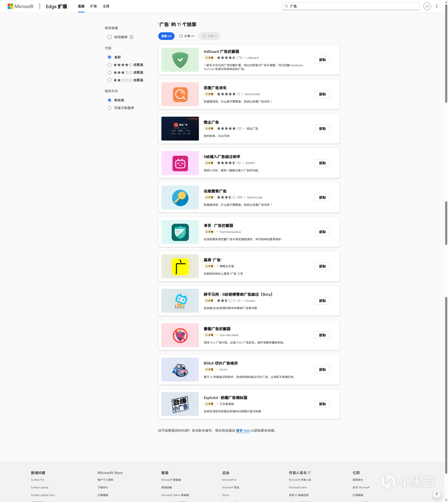448x502 pixels.
Task: Enable the 特别推荐 checkbox filter
Action: (x=110, y=37)
